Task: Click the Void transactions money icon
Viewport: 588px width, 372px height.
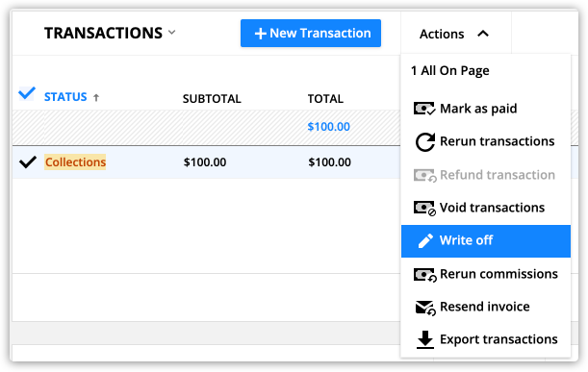Action: [424, 208]
